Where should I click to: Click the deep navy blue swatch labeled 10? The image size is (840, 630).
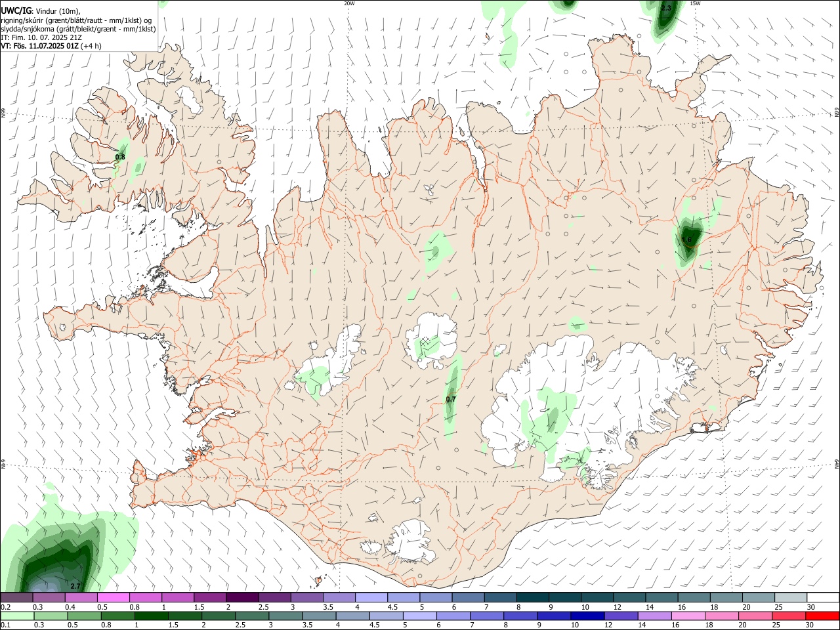pos(587,616)
